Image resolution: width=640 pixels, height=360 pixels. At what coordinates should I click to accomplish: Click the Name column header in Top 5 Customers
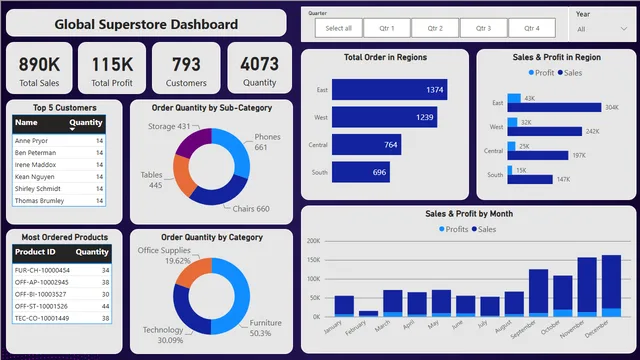[26, 122]
